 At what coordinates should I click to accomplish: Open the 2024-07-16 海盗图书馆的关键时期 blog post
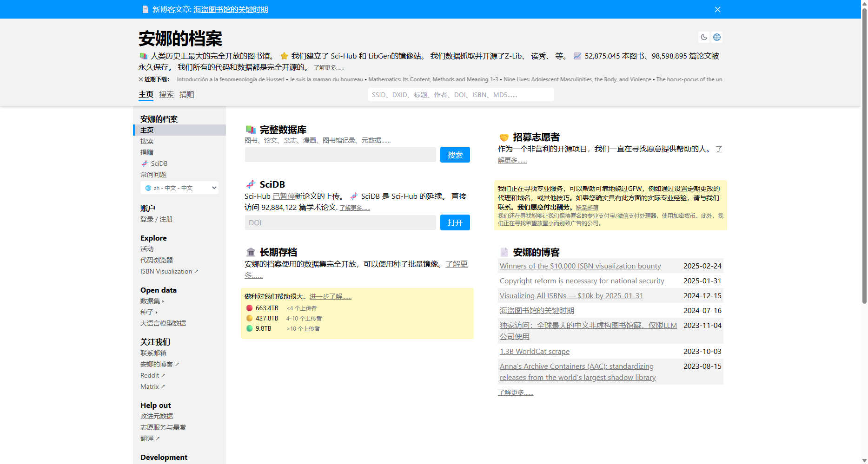coord(537,310)
